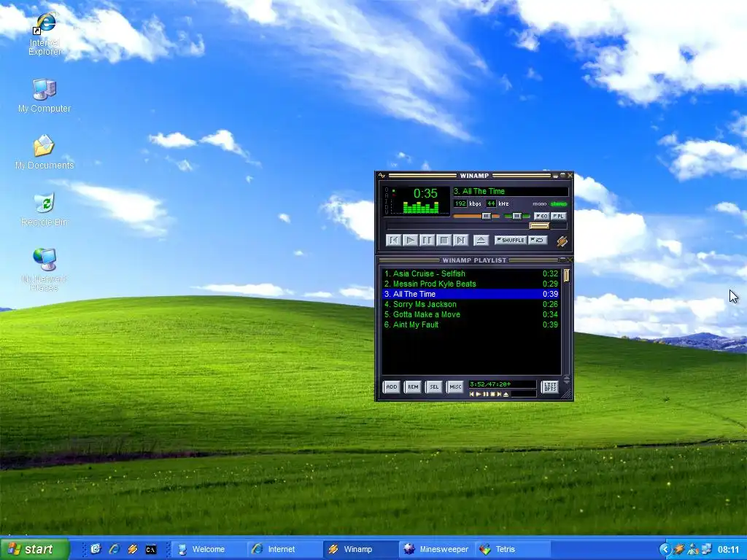Image resolution: width=747 pixels, height=560 pixels.
Task: Playlist mini previous track icon
Action: pyautogui.click(x=472, y=394)
